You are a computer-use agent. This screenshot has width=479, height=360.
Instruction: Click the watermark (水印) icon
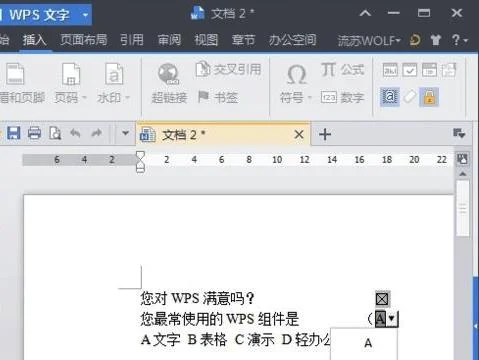click(114, 74)
